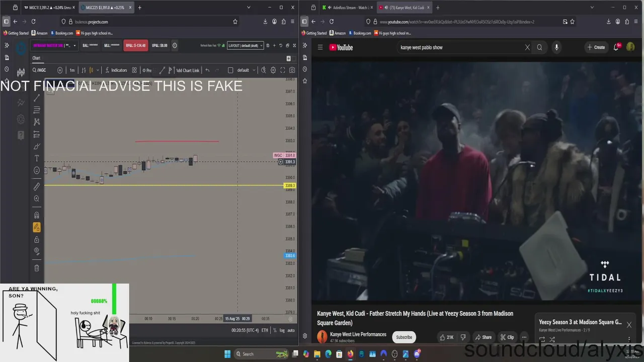Image resolution: width=644 pixels, height=362 pixels.
Task: Open the Booking.com bookmark in left browser
Action: click(62, 33)
